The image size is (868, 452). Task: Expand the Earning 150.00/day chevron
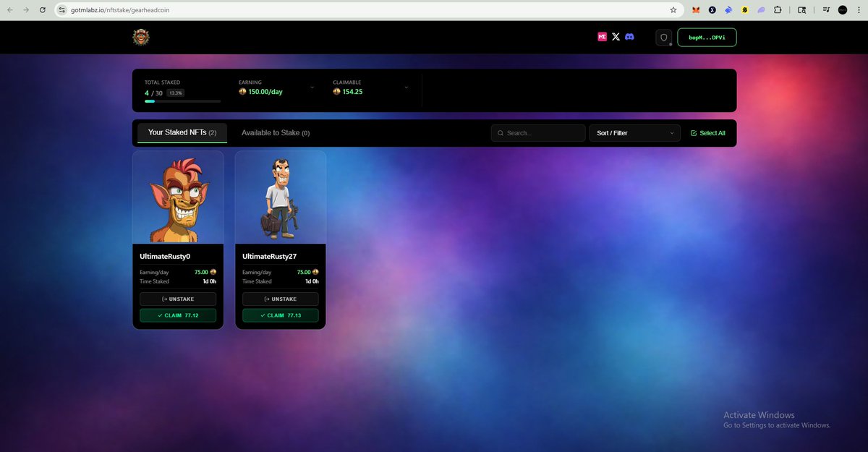(312, 87)
